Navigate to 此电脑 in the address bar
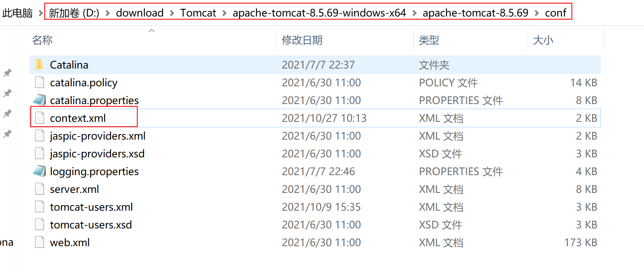Screen dimensions: 644x272 [17, 13]
